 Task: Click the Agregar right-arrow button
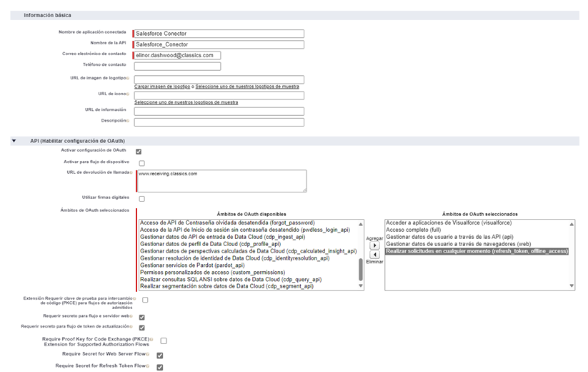[x=374, y=245]
